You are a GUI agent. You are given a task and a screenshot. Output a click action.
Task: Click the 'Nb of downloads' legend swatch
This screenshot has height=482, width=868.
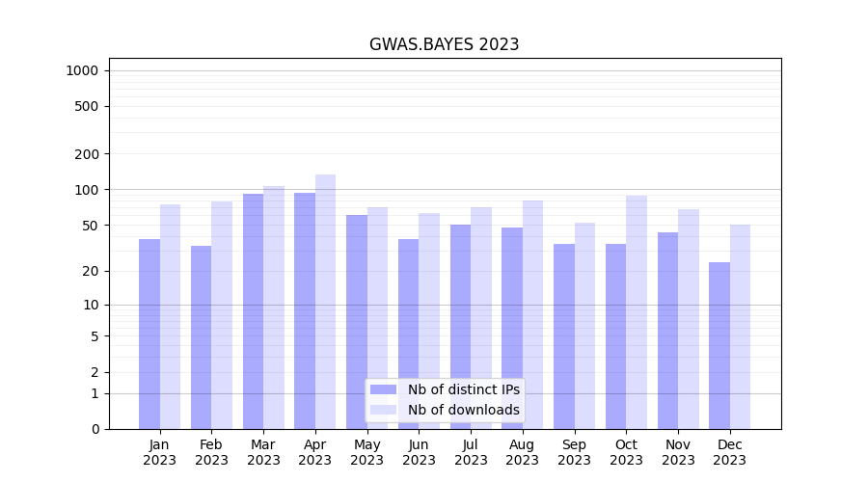(x=383, y=410)
